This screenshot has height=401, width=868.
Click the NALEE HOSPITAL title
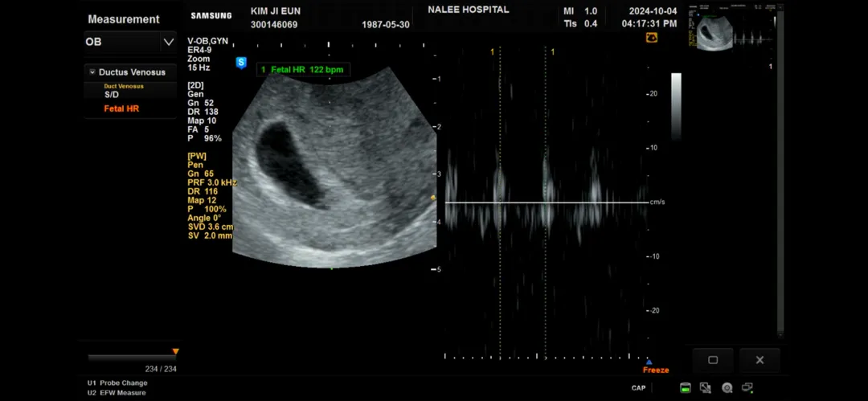click(469, 10)
